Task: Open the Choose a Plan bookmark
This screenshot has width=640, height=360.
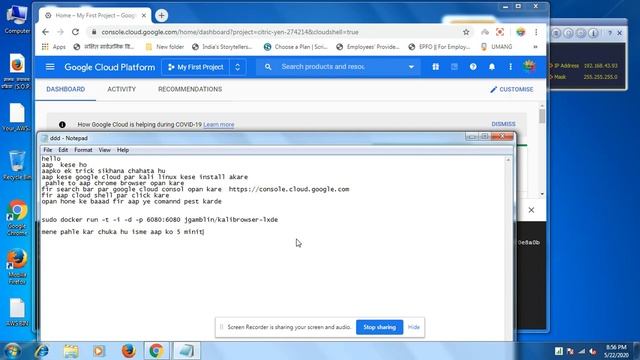Action: tap(296, 47)
